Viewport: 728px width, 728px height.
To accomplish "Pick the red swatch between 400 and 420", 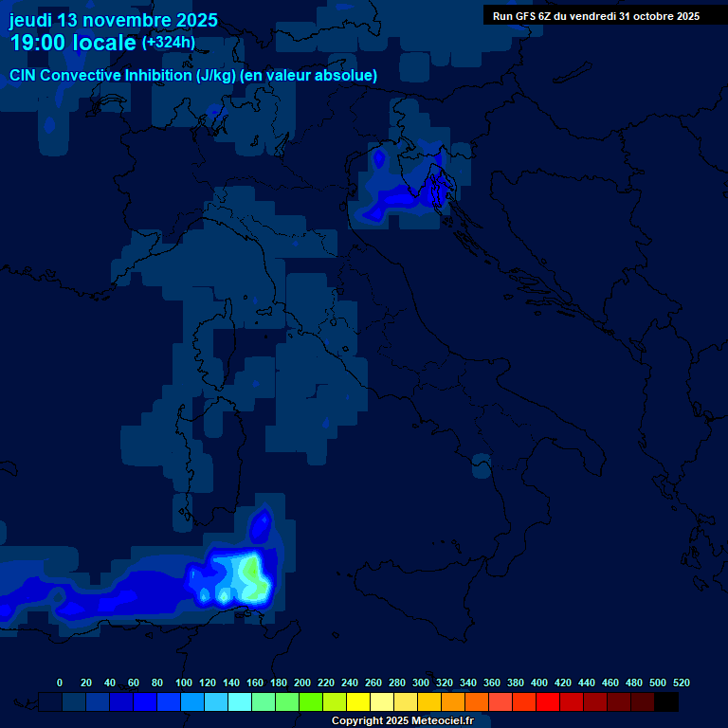I will 547,701.
